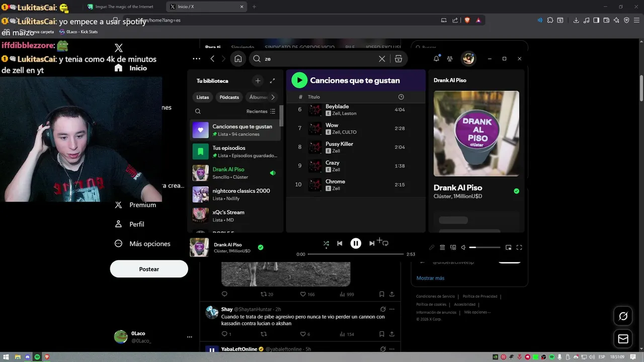Adjust the Spotify volume slider
This screenshot has width=644, height=362.
coord(485,247)
